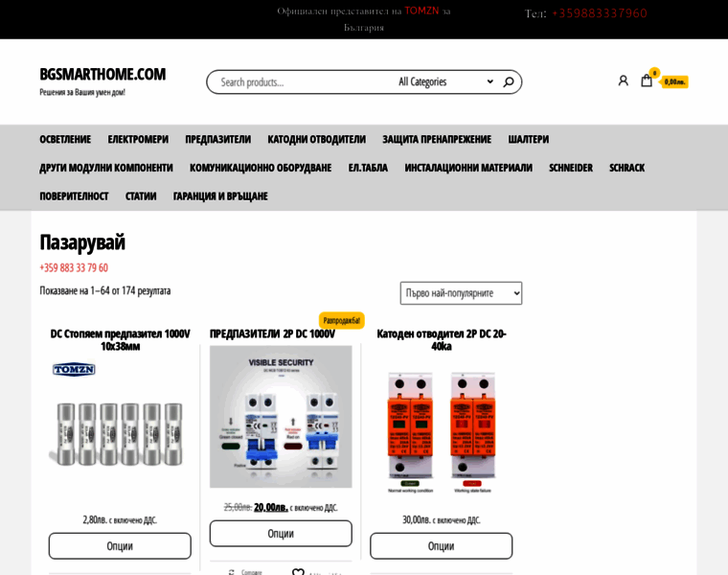Open ИНСТАЛАЦИОННИ МАТЕРИАЛИ menu
This screenshot has height=575, width=728.
(x=468, y=168)
